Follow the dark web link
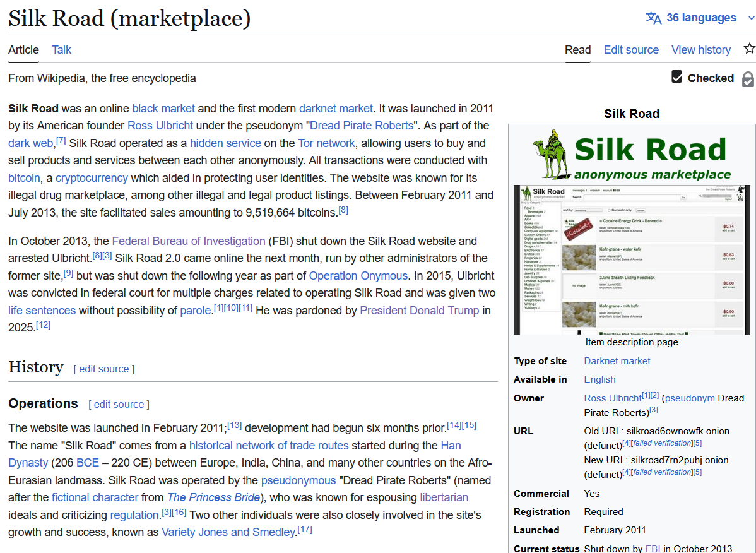Viewport: 756px width, 553px height. tap(30, 143)
